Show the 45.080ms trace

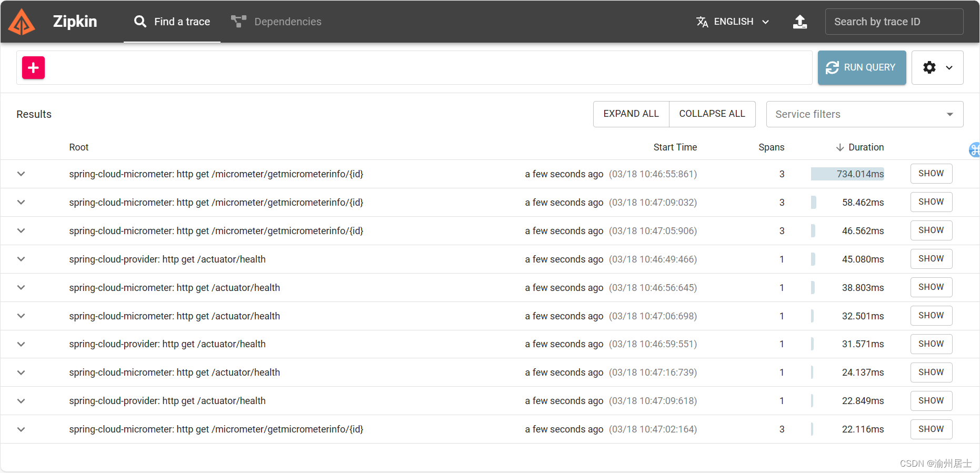pyautogui.click(x=931, y=259)
